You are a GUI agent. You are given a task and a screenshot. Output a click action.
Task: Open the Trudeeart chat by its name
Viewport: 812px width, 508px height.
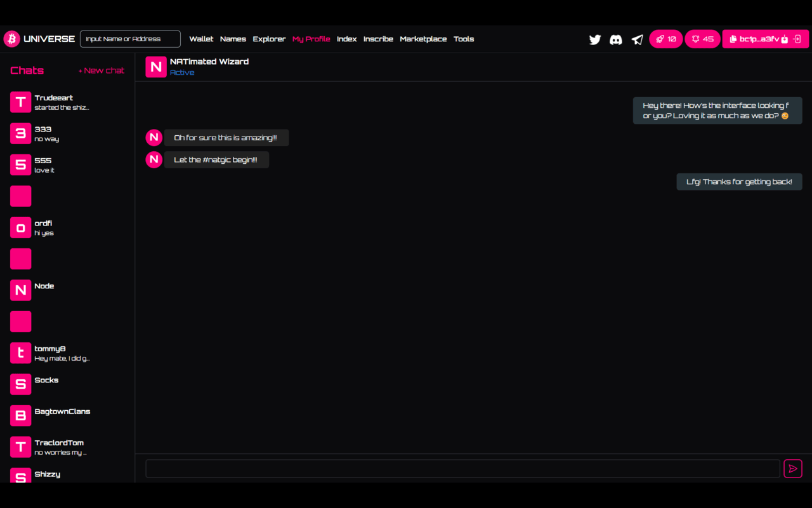pyautogui.click(x=54, y=98)
